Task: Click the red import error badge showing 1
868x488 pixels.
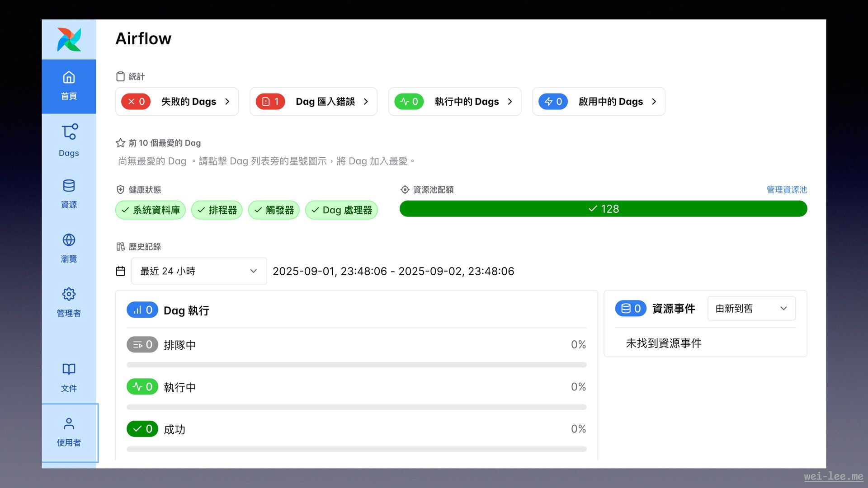Action: tap(270, 102)
